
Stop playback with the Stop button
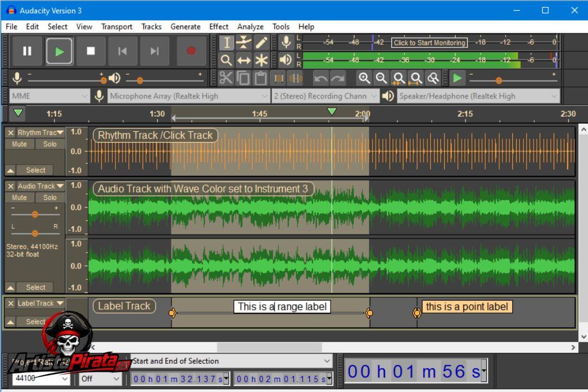point(91,51)
